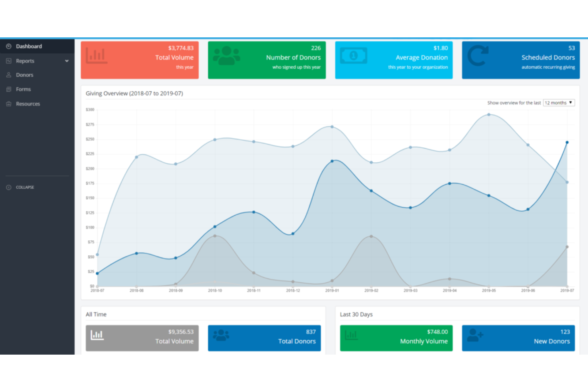The height and width of the screenshot is (392, 588).
Task: Open the Donors page from sidebar
Action: pos(25,75)
